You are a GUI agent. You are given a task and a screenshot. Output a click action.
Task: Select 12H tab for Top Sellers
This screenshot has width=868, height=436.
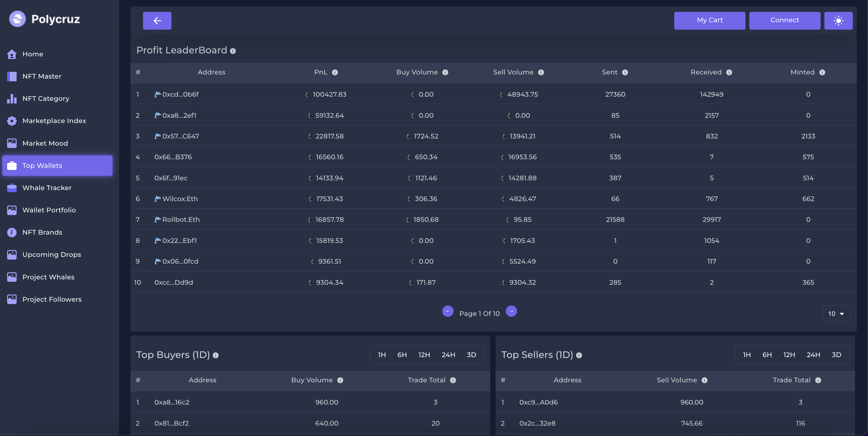pos(789,355)
